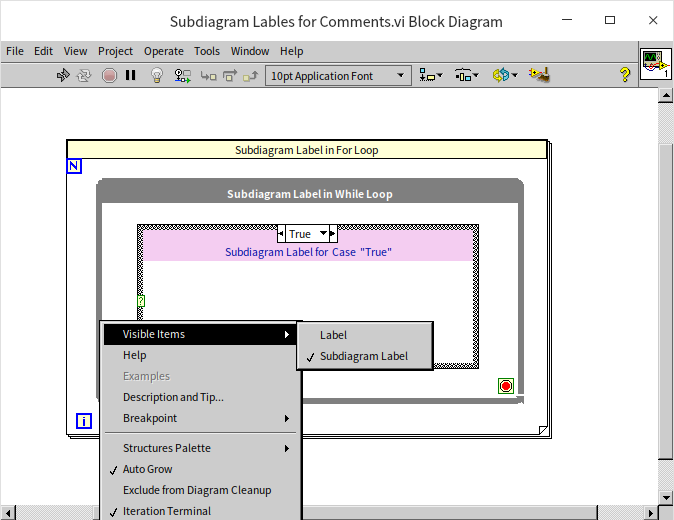Open the Distribute Objects dropdown
This screenshot has width=674, height=520.
[466, 75]
